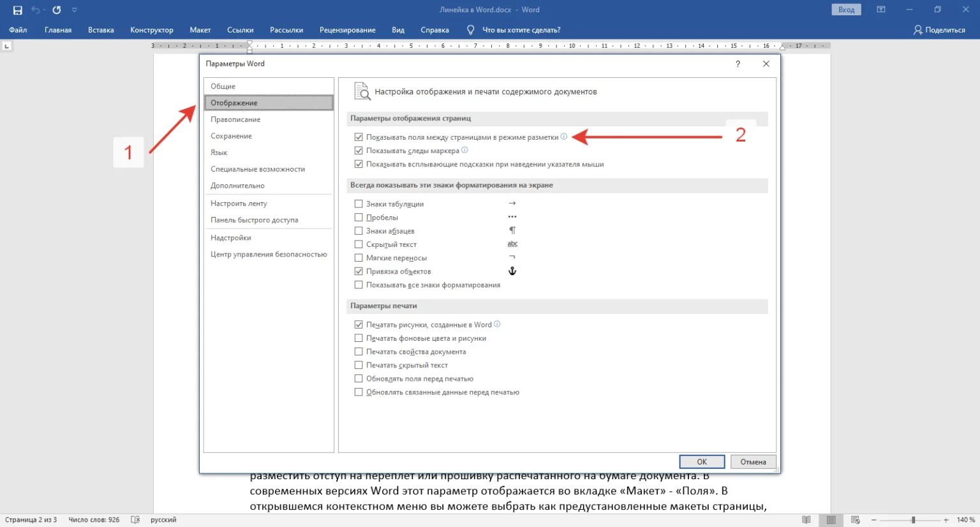Viewport: 980px width, 527px height.
Task: Move the zoom slider handle
Action: (914, 520)
